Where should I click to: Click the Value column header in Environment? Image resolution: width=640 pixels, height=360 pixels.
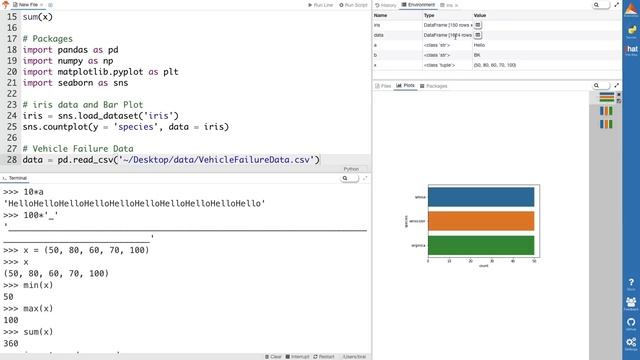point(480,16)
